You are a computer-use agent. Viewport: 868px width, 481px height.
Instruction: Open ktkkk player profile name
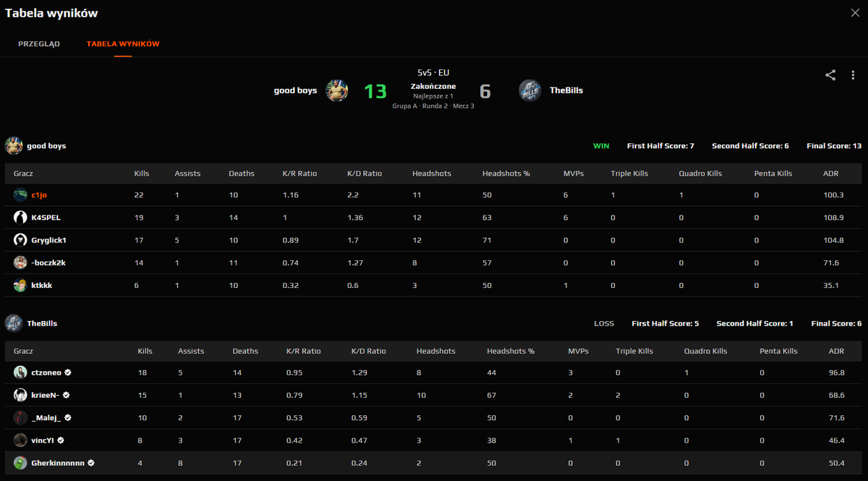coord(42,285)
